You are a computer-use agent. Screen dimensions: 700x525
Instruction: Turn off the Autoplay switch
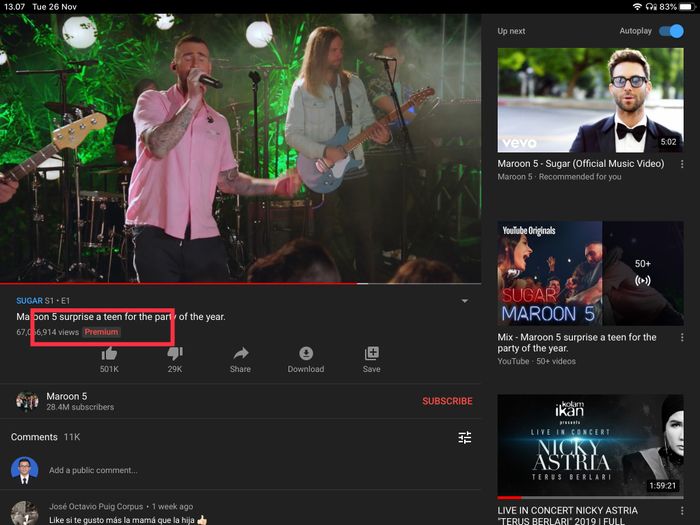point(671,31)
